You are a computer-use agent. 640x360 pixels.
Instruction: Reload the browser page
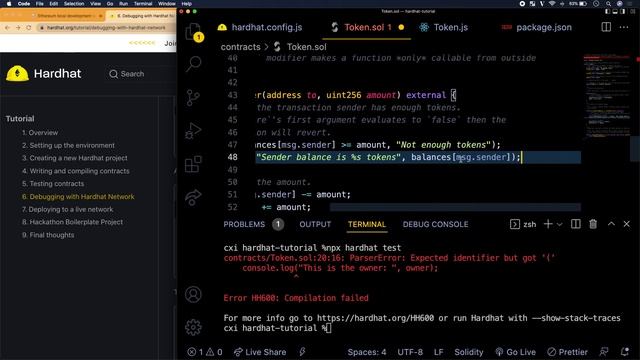pyautogui.click(x=29, y=28)
